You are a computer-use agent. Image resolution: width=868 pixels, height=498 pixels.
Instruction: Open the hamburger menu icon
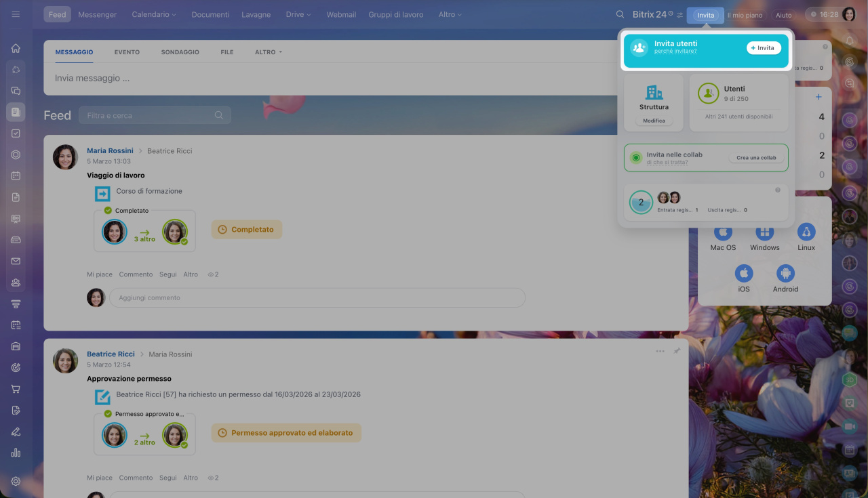[x=16, y=14]
